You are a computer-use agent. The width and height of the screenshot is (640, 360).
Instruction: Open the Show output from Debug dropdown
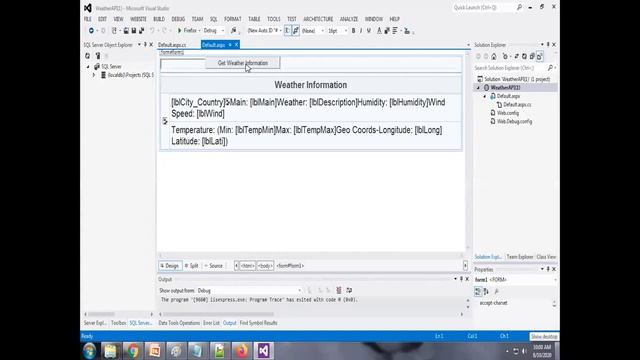tap(249, 291)
